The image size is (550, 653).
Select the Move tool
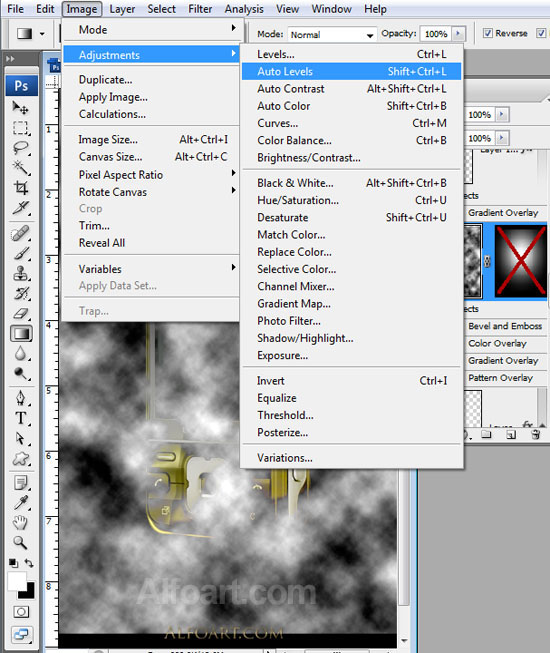(x=20, y=108)
